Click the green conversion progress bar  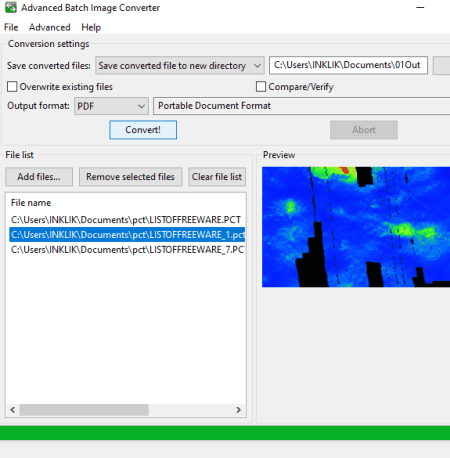pos(225,433)
